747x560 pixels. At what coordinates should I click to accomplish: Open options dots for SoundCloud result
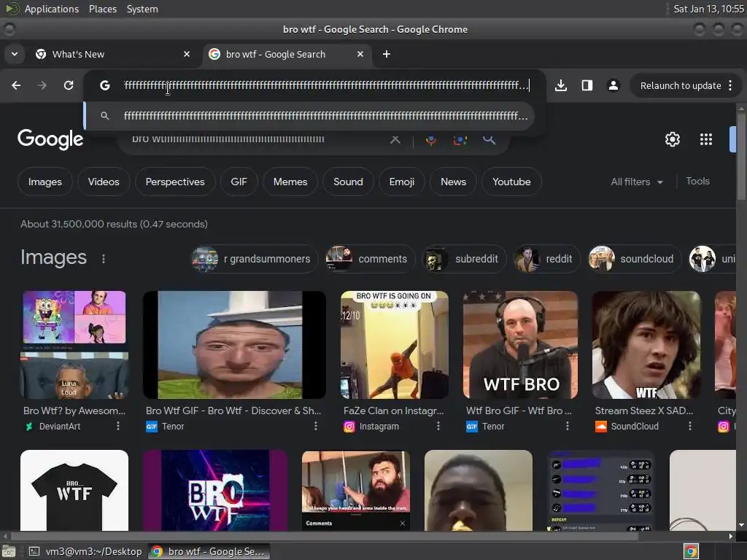(690, 426)
